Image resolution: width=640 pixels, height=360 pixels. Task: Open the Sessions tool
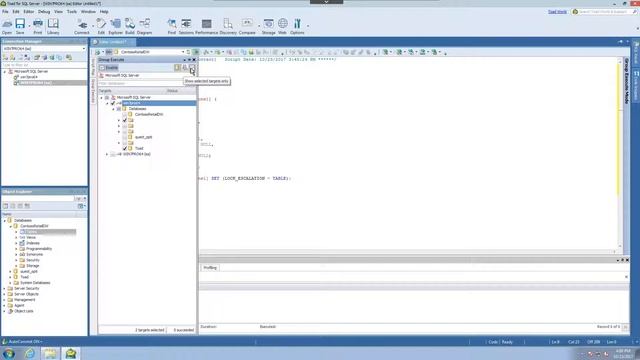(186, 26)
